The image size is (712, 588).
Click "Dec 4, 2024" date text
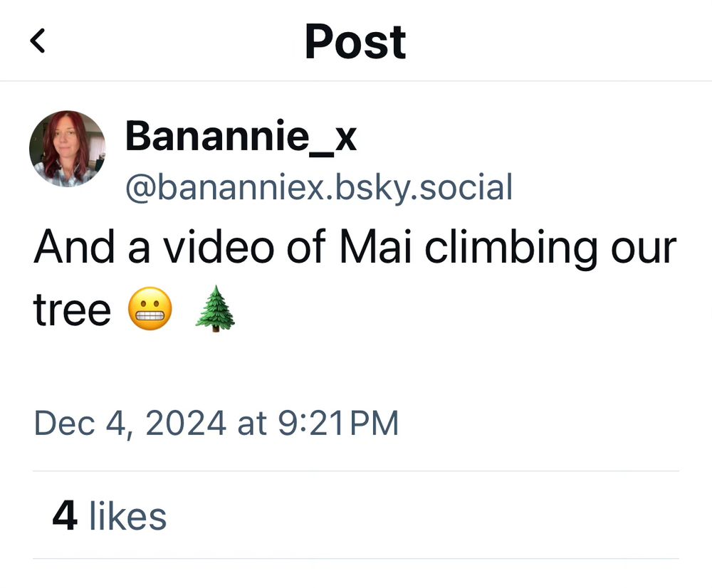click(130, 424)
